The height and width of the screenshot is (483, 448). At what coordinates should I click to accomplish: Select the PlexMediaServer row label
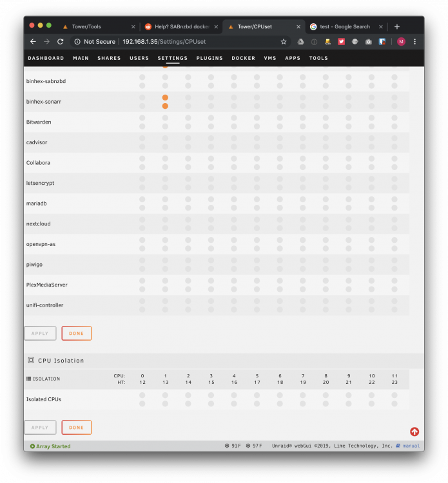click(46, 285)
